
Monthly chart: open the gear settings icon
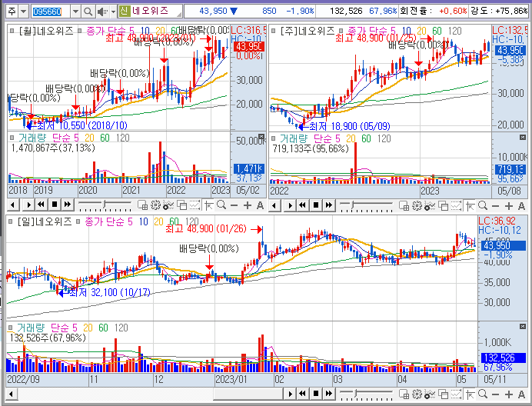[x=155, y=205]
